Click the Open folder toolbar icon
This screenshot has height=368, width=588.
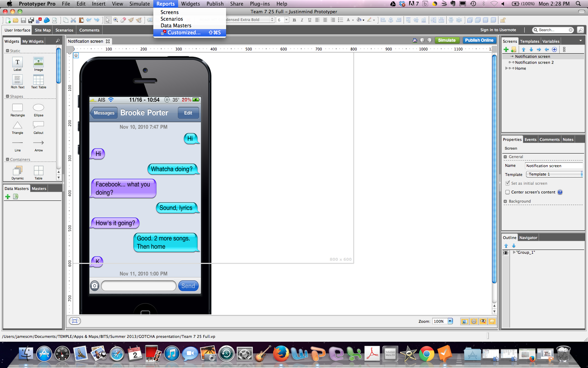(15, 20)
